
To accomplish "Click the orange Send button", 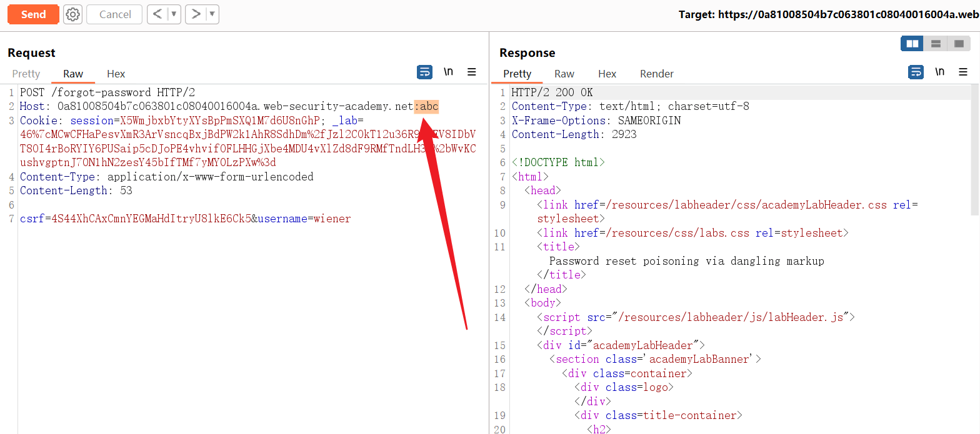I will pyautogui.click(x=33, y=14).
